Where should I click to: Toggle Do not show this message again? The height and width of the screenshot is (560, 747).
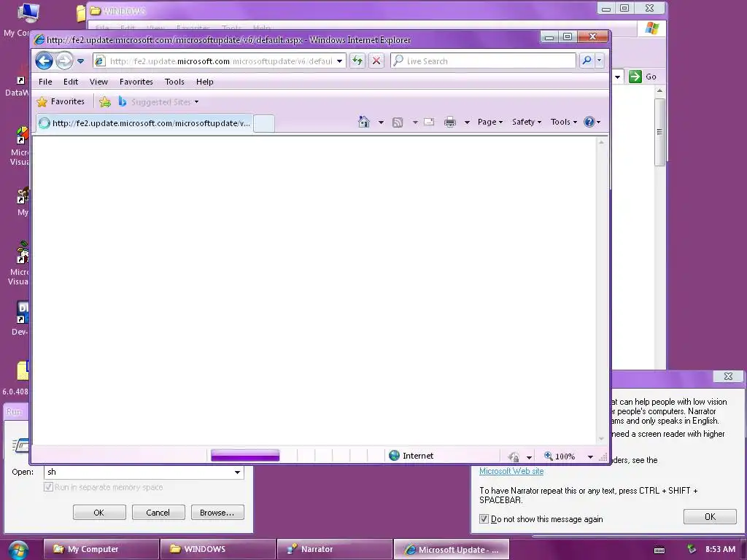tap(484, 518)
